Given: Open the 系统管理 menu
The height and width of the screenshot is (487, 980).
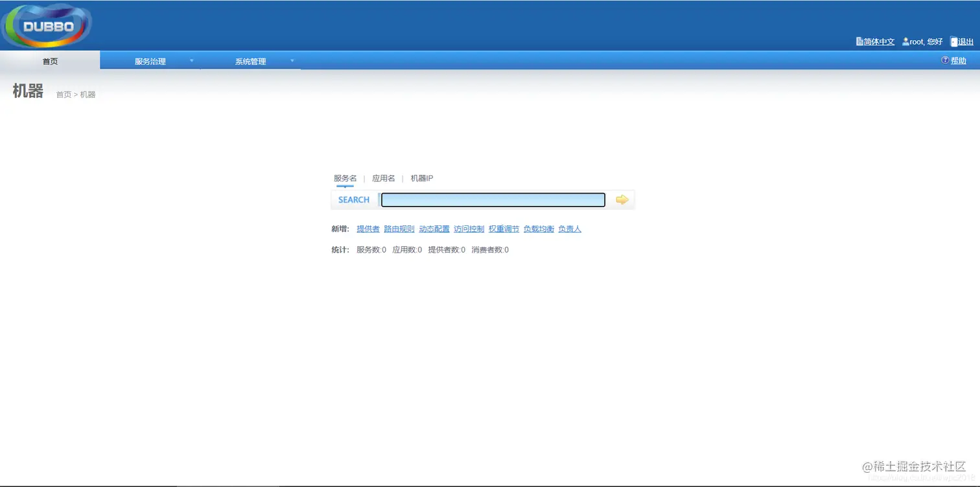Looking at the screenshot, I should [x=250, y=61].
